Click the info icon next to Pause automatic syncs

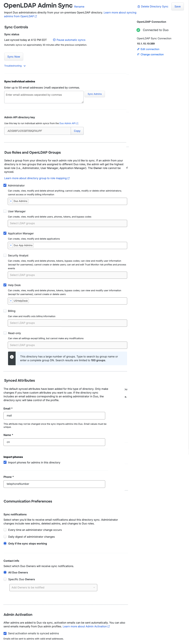click(54, 40)
